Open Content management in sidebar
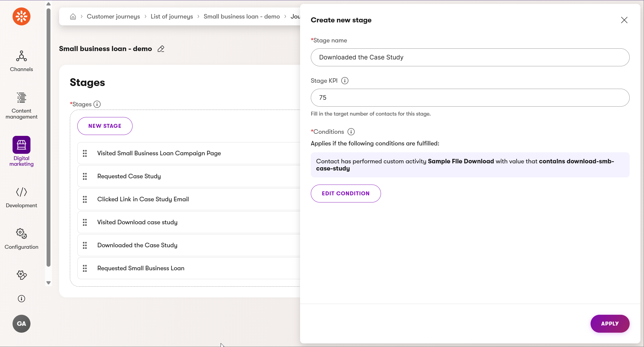The width and height of the screenshot is (644, 347). click(x=21, y=105)
